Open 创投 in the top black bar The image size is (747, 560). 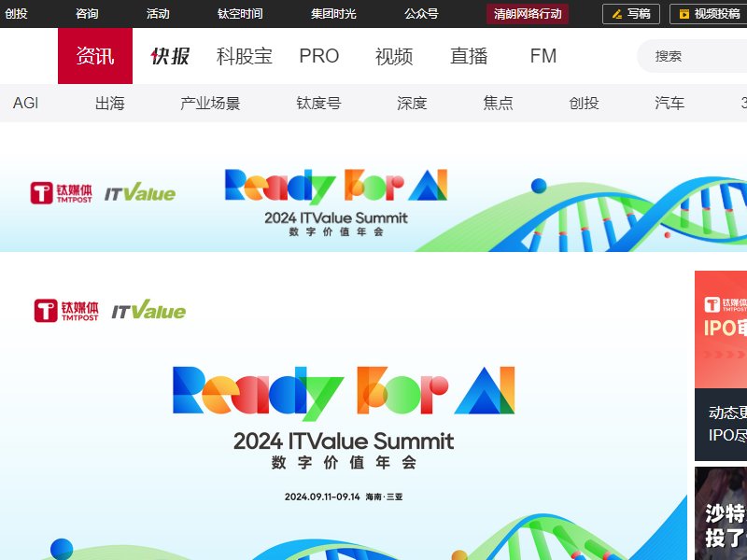click(16, 14)
